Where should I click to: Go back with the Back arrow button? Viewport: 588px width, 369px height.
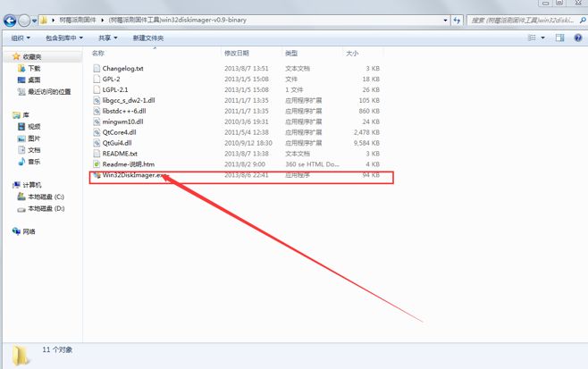click(x=10, y=21)
